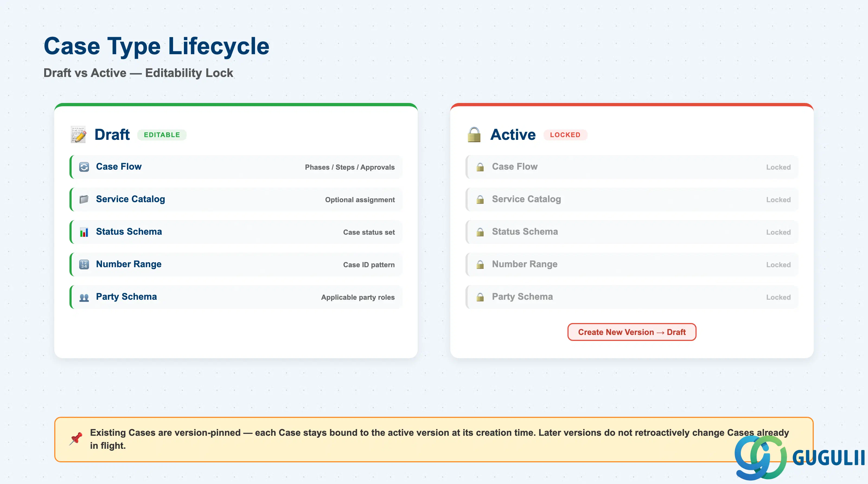Click 'Case status set' text
Screen dimensions: 868x484
369,232
